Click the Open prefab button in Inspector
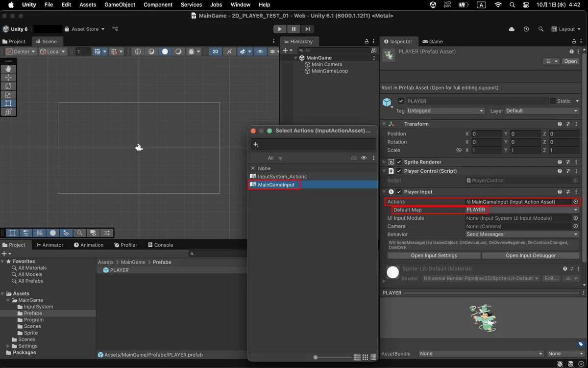Viewport: 588px width, 368px height. pos(570,61)
